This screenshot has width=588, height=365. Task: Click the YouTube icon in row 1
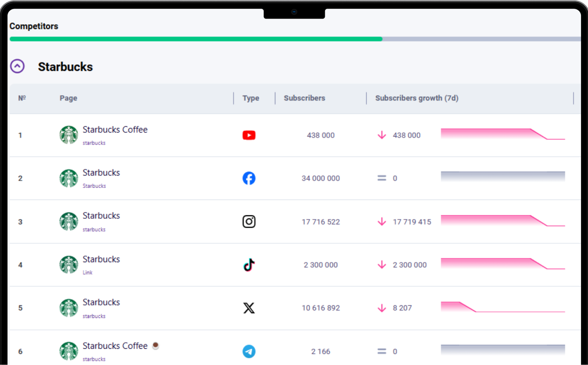(249, 135)
